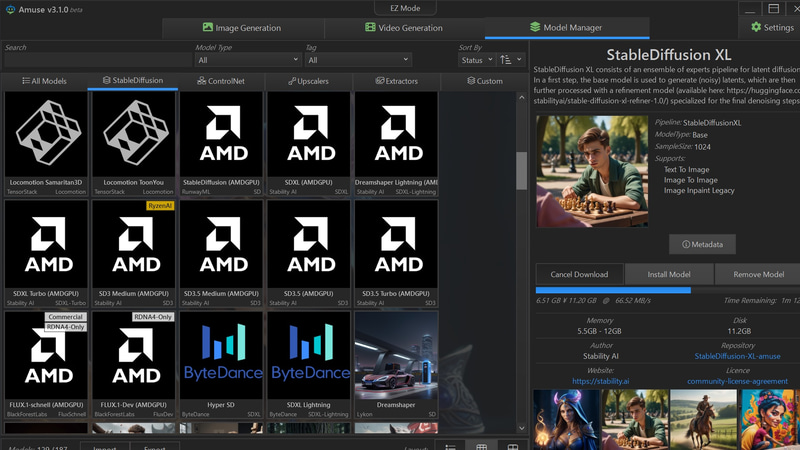Open the sorceress sample image thumbnail
The image size is (800, 450).
pos(566,420)
